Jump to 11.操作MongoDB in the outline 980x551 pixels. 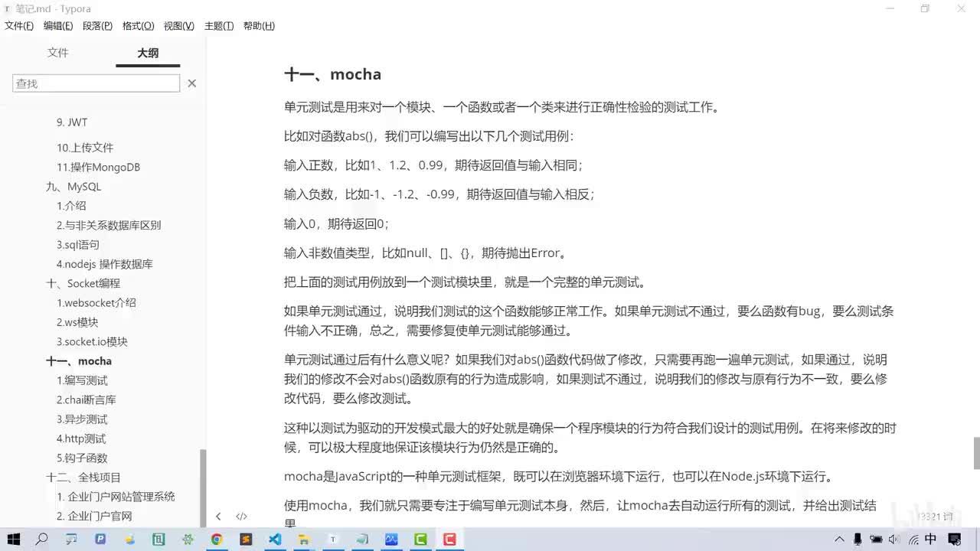pos(98,167)
